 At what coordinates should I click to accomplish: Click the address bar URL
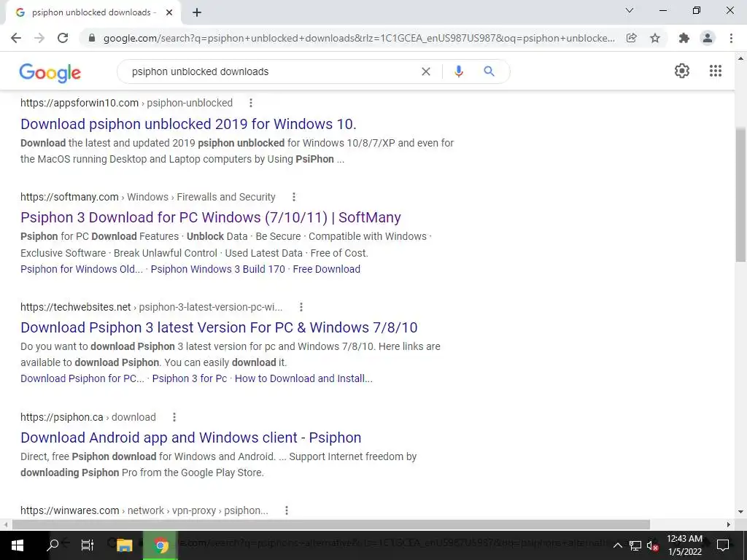(359, 38)
